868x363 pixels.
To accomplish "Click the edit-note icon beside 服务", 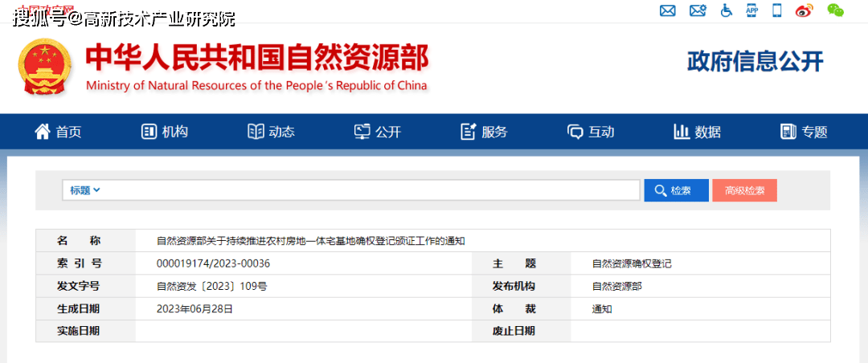I will 469,132.
